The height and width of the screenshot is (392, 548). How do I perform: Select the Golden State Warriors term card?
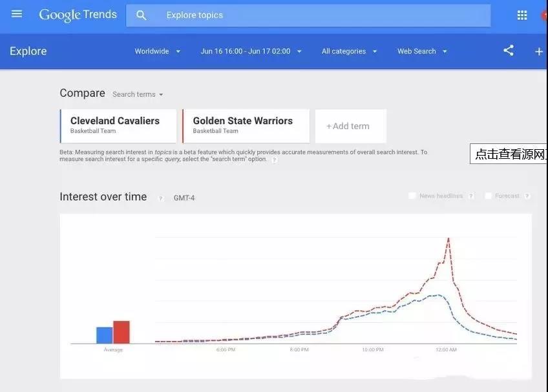tap(246, 126)
